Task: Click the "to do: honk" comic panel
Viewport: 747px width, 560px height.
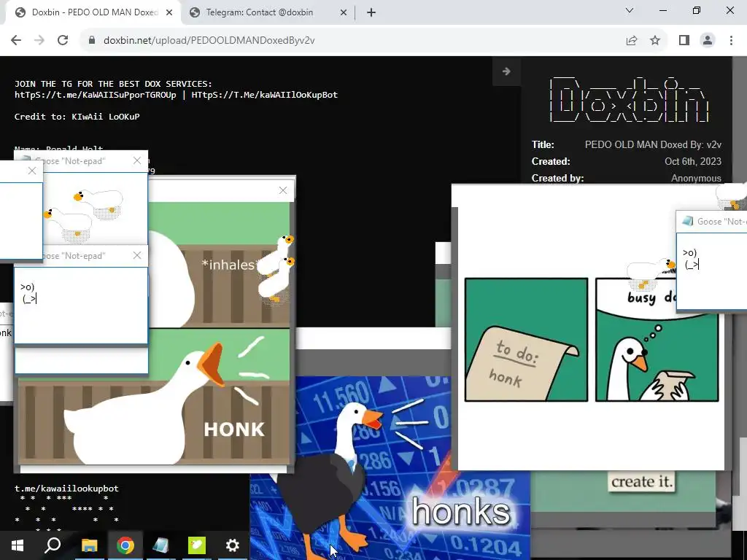Action: click(x=526, y=340)
